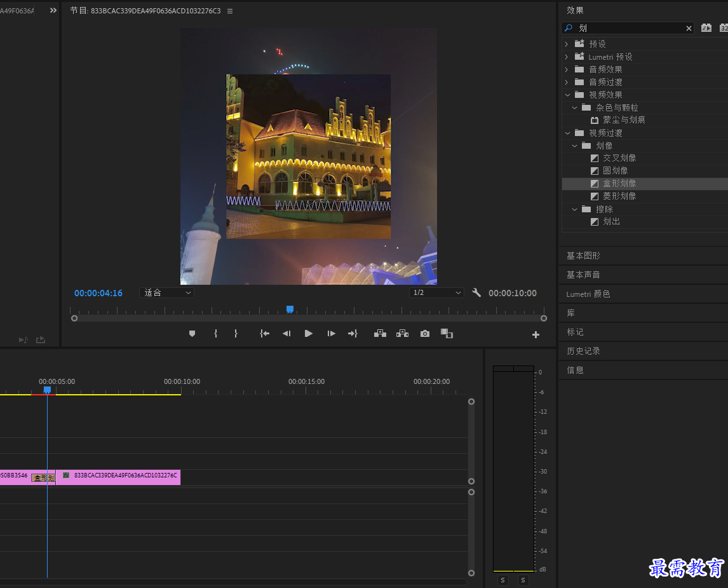
Task: Collapse the 杂色与颗粒 folder
Action: click(x=574, y=108)
